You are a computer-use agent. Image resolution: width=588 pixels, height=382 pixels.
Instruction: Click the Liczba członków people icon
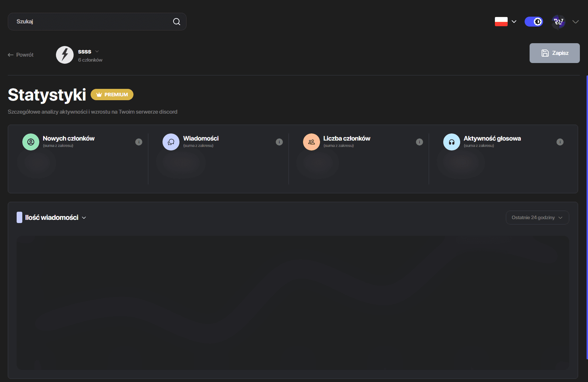(312, 142)
